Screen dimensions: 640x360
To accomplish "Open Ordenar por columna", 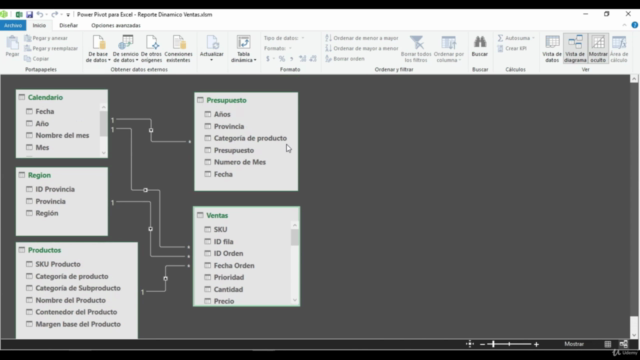I will [x=449, y=49].
